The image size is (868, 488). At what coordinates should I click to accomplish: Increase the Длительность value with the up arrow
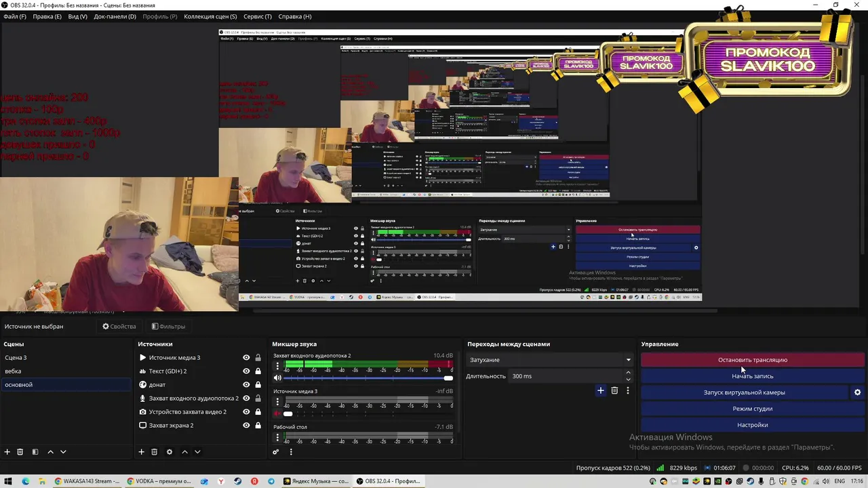point(628,373)
